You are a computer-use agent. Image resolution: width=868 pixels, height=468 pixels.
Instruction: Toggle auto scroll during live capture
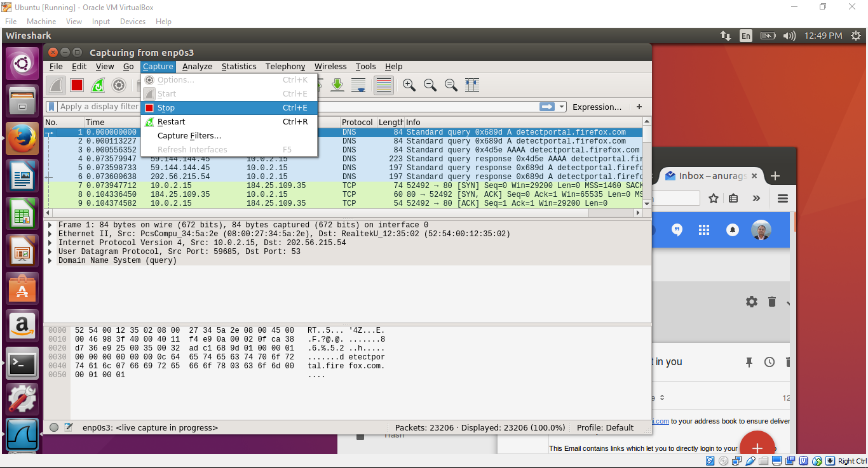(x=358, y=85)
